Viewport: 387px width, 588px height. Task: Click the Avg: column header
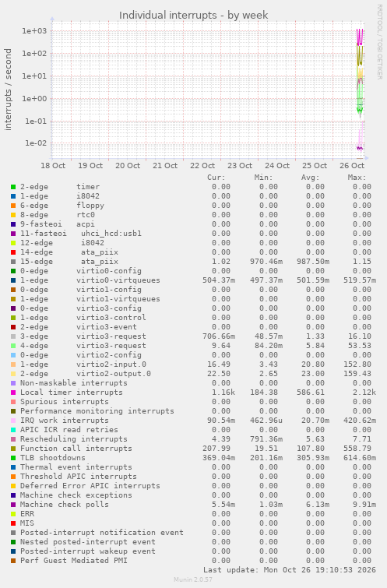[x=310, y=178]
